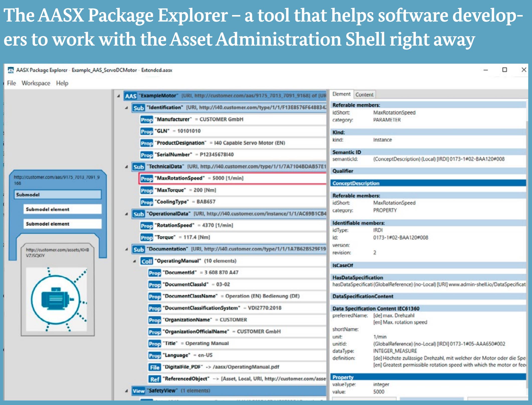Click the Prop icon beside Manufacturer
This screenshot has width=532, height=405.
point(147,120)
